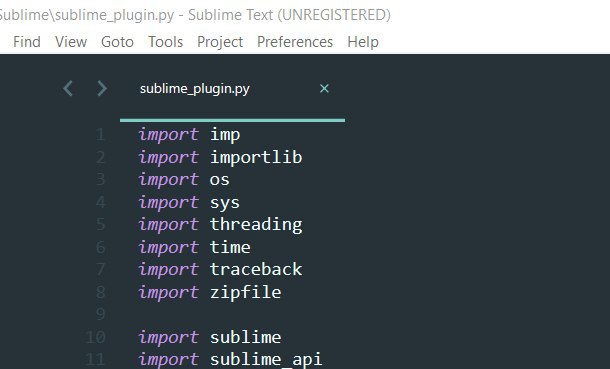Click line number 1 in the gutter
The height and width of the screenshot is (369, 610).
tap(101, 135)
